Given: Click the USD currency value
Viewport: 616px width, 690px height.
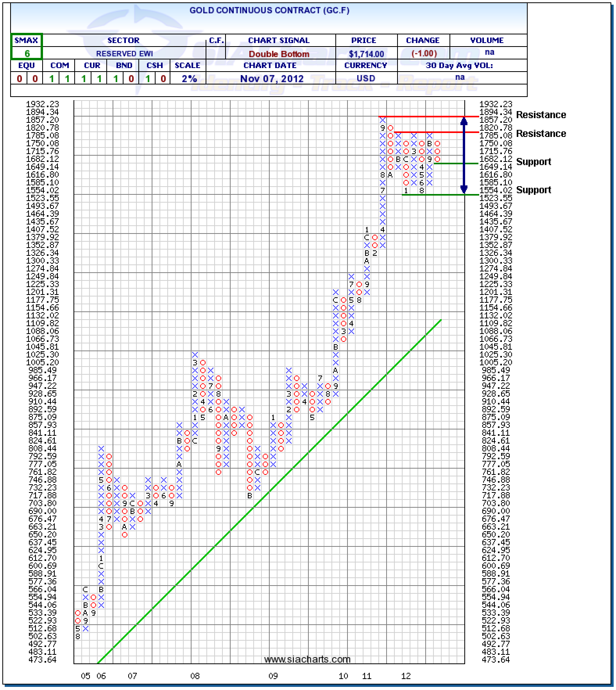Looking at the screenshot, I should pyautogui.click(x=366, y=78).
